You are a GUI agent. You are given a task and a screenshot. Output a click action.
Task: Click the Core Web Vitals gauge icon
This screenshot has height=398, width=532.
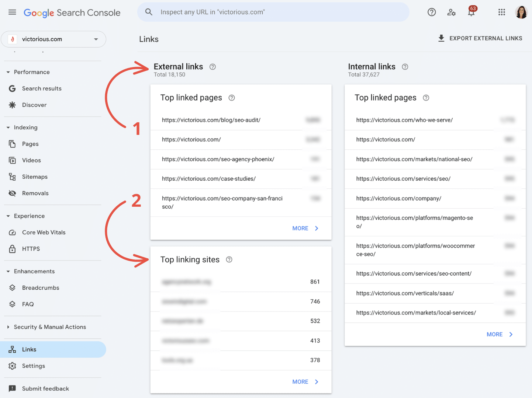12,233
